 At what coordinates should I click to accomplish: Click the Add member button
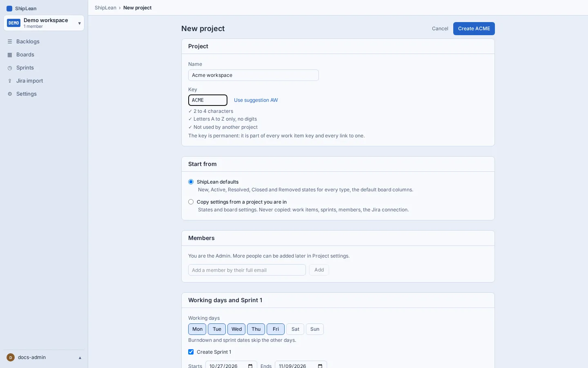[x=319, y=270]
